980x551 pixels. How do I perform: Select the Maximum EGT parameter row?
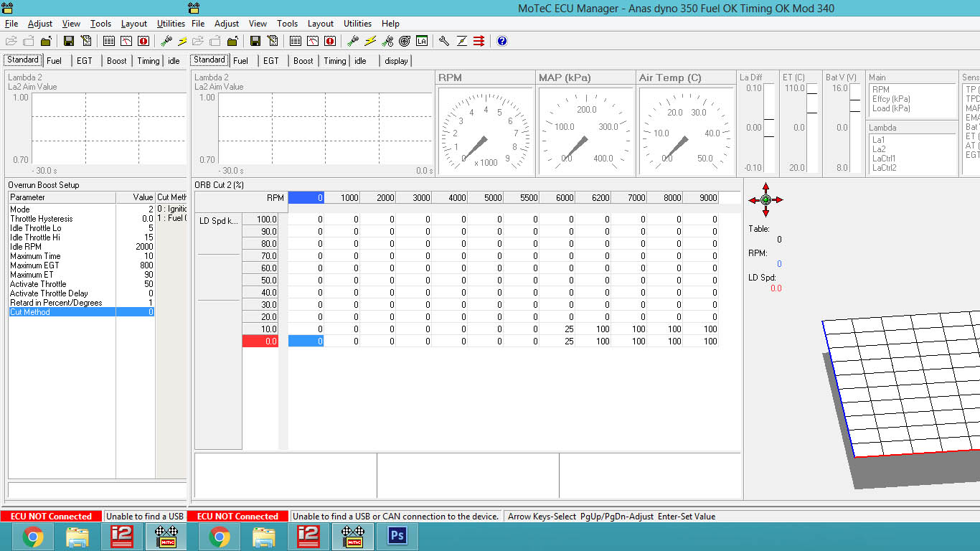tap(81, 265)
